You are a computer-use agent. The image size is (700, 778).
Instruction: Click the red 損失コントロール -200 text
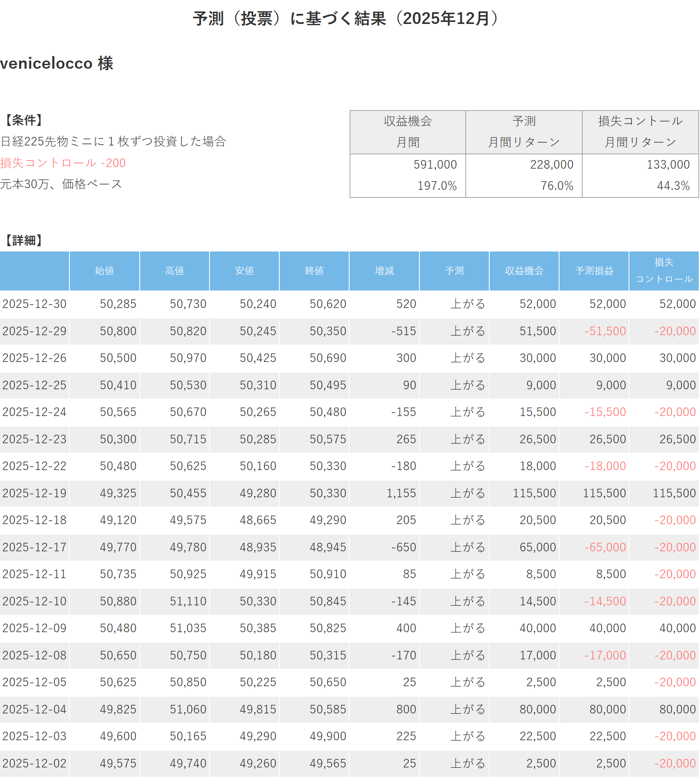[x=63, y=163]
